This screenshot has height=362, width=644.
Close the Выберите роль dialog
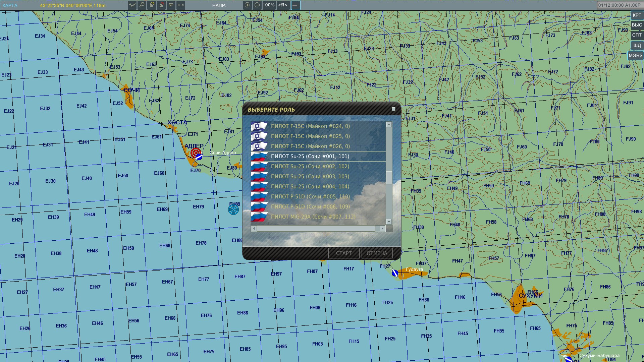point(393,109)
